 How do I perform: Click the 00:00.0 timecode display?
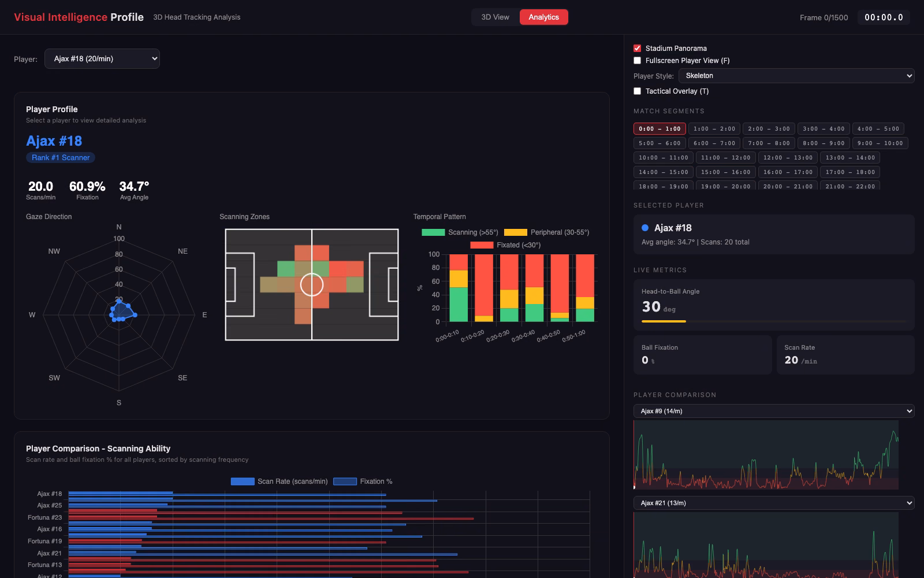coord(884,17)
